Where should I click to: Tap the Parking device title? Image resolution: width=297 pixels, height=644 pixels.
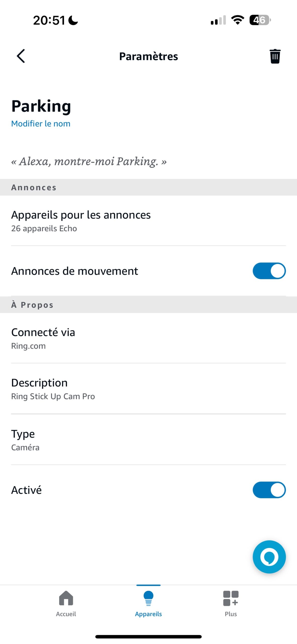point(41,106)
